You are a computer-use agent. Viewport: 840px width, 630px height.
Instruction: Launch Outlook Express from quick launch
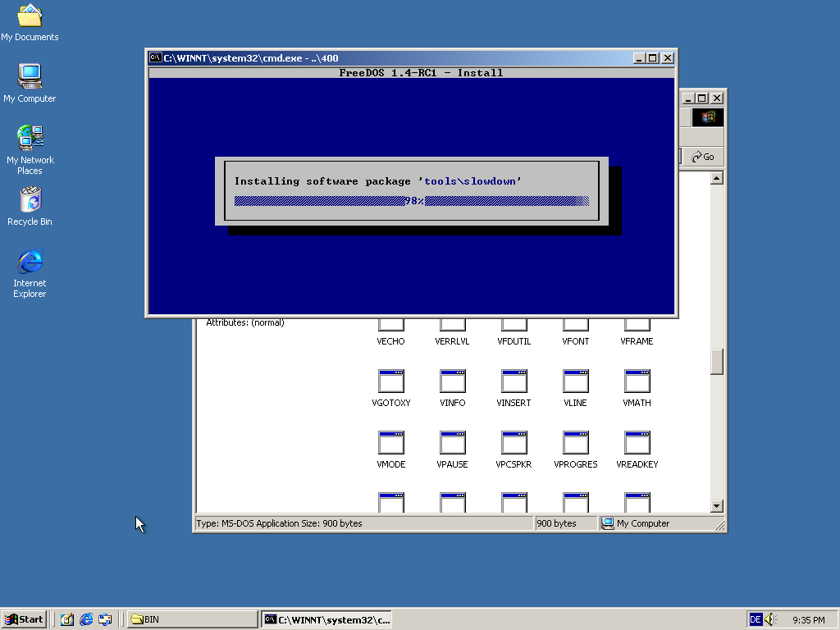[105, 619]
